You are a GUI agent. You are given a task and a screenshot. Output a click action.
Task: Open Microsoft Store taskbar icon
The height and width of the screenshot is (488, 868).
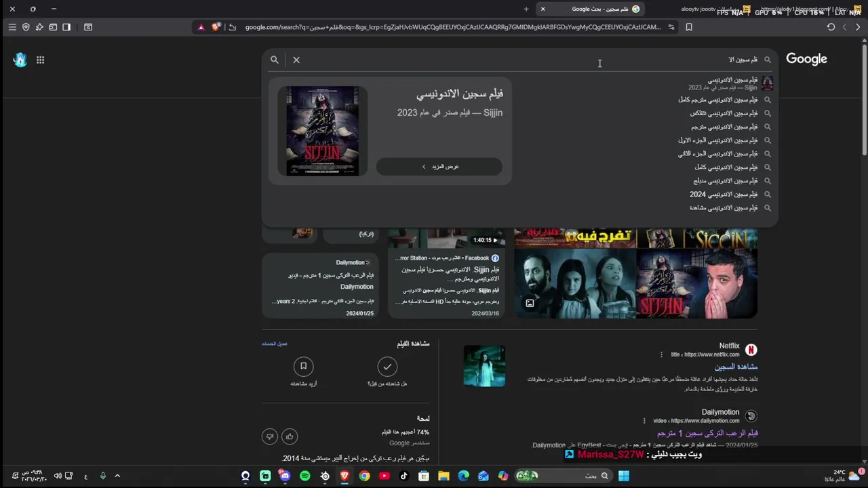click(424, 476)
